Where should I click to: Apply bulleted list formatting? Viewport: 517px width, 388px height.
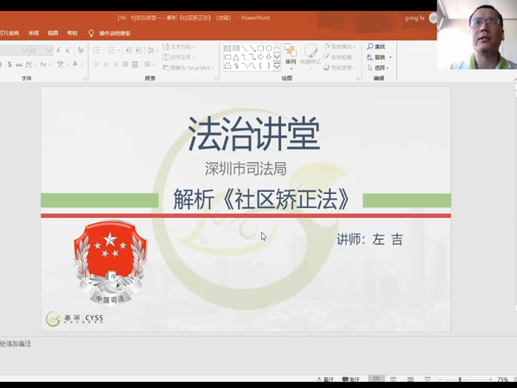[98, 50]
